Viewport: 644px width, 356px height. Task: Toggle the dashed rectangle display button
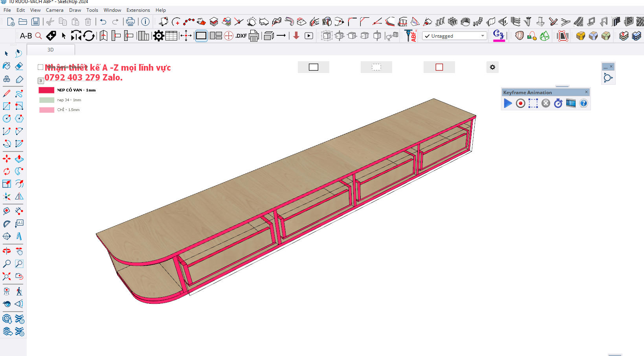(376, 67)
